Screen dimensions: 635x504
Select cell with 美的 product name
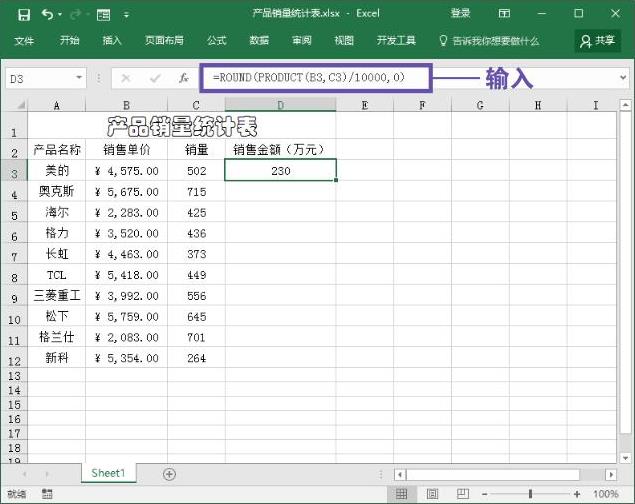click(56, 170)
